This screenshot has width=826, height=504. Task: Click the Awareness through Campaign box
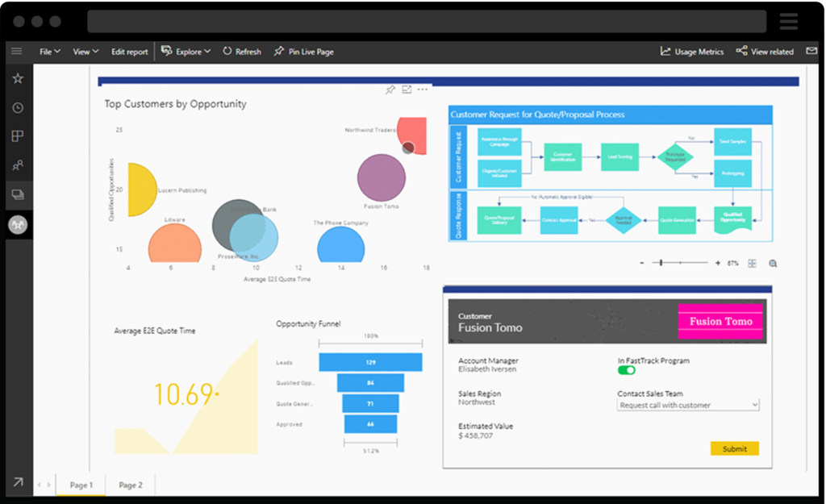click(x=499, y=142)
